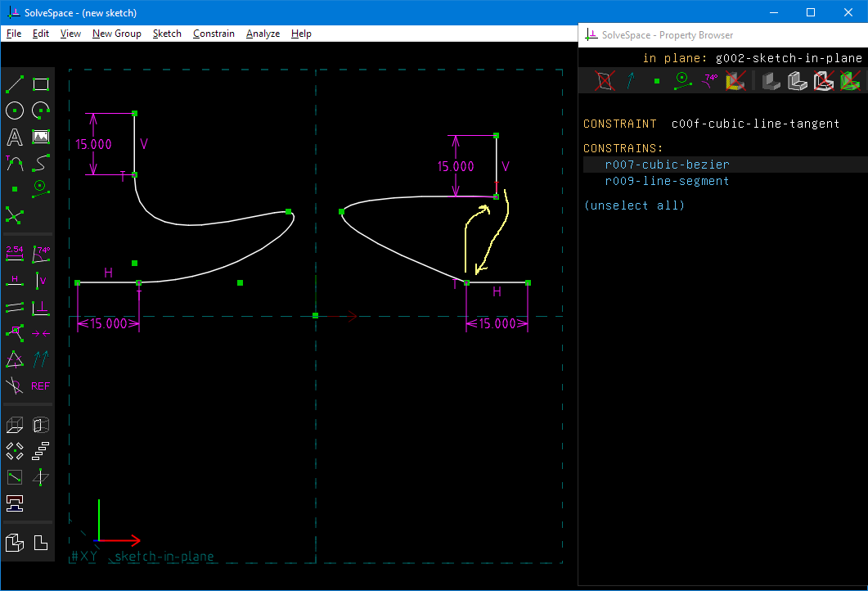Apply the same orientation constraint tool
Screen dimensions: 868x591
pyautogui.click(x=40, y=359)
